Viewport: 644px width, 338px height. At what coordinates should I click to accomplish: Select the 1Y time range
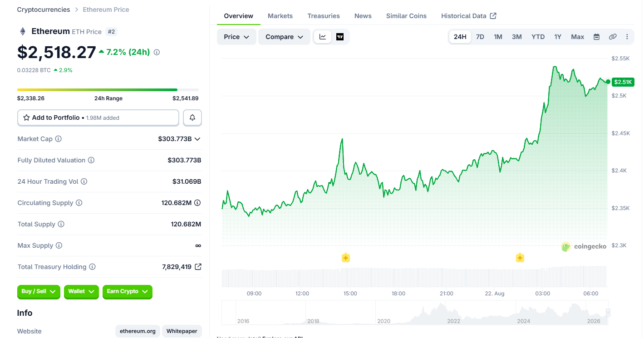coord(558,37)
